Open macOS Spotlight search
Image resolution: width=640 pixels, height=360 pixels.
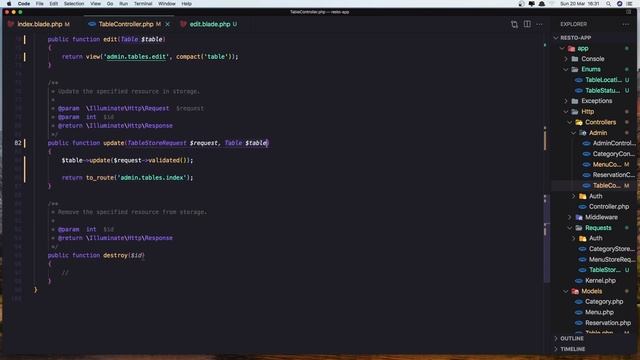[609, 4]
